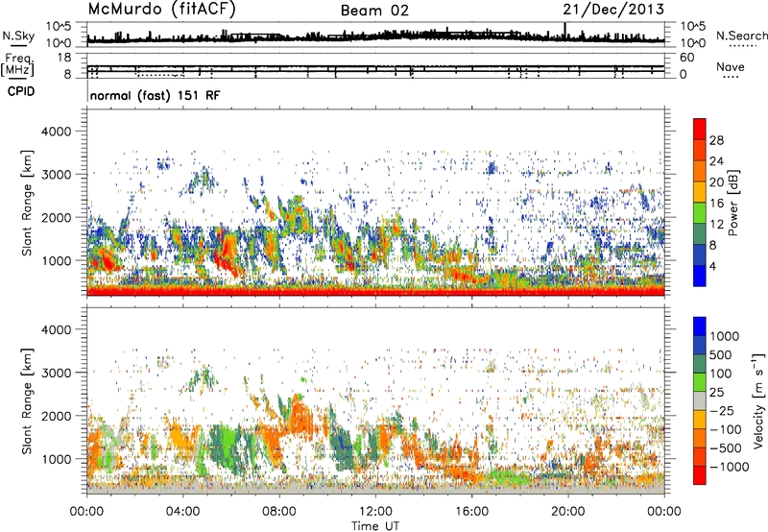Viewport: 768px width, 532px height.
Task: Choose the Velocity segment between 100 and 500
Action: (700, 364)
